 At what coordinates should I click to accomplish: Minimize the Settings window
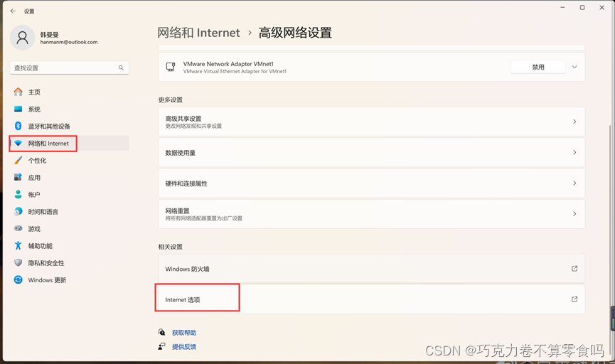[x=562, y=7]
